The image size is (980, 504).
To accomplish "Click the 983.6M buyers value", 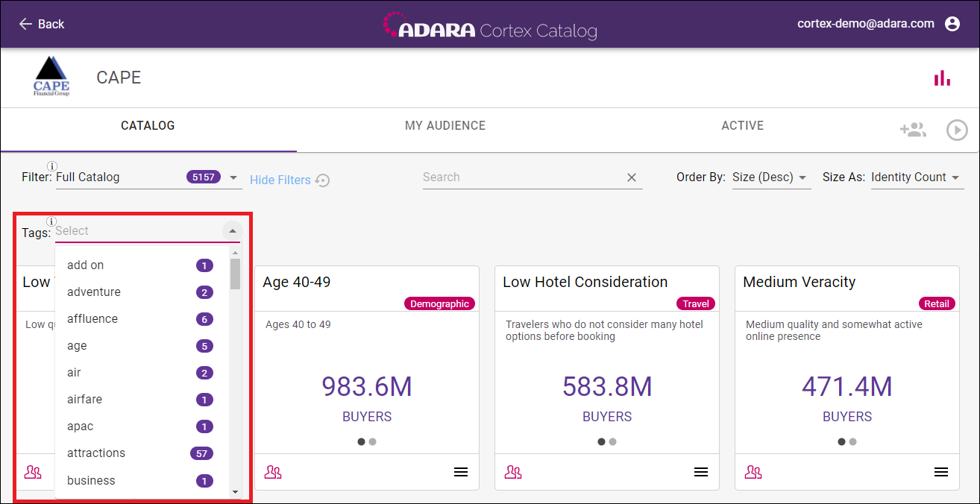I will click(366, 387).
